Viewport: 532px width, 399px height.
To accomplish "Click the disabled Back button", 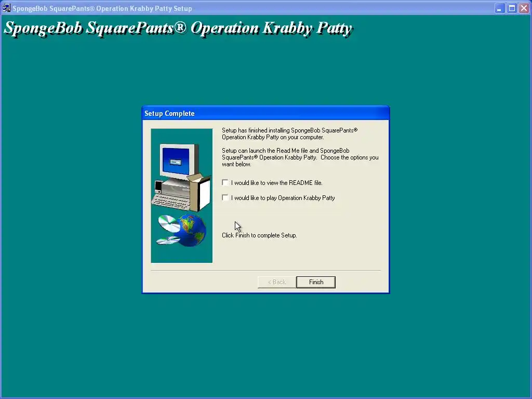I will click(277, 282).
